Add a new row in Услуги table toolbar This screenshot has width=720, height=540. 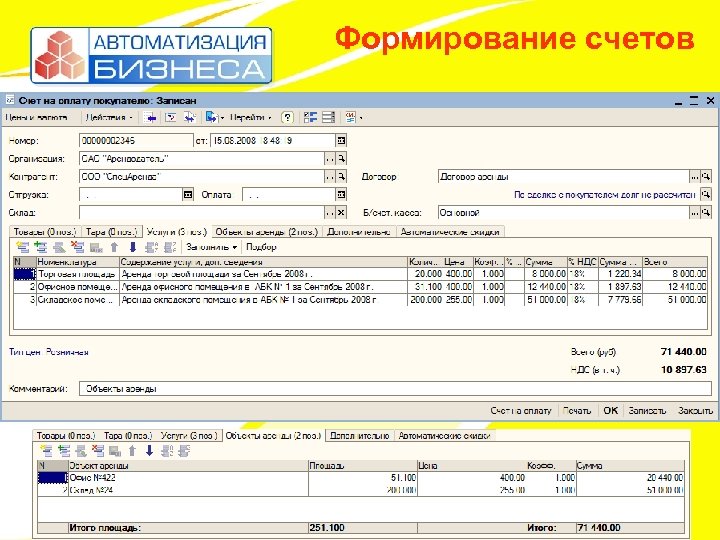[x=22, y=247]
